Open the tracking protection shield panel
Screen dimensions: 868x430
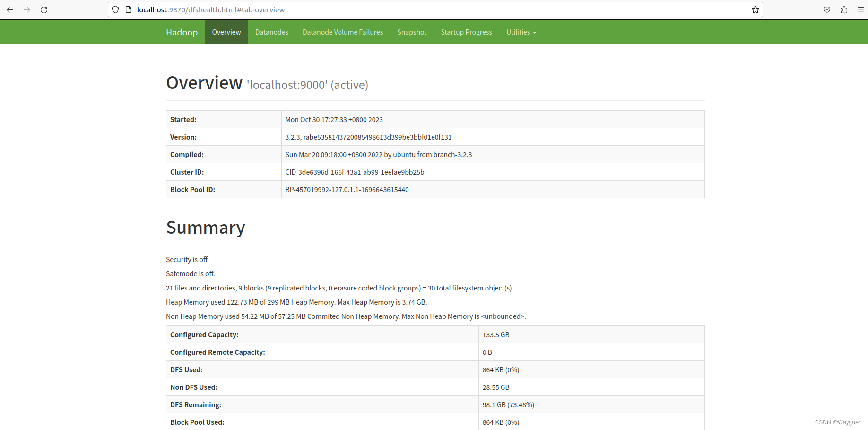point(115,9)
